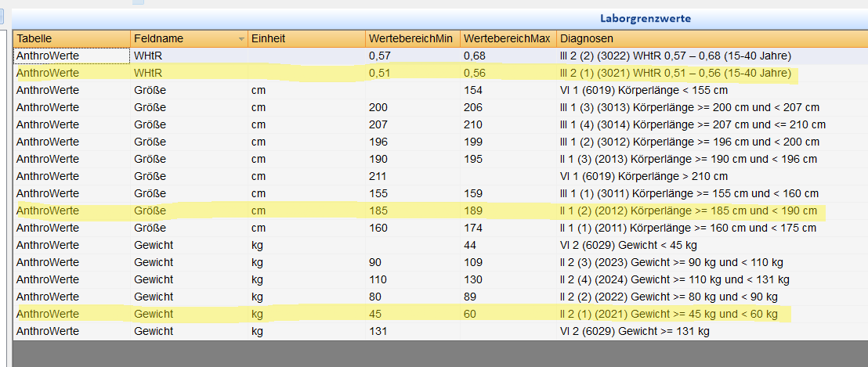Click the Körperlänge > 210 cm diagnosis cell
Screen dimensions: 868x367
point(712,176)
